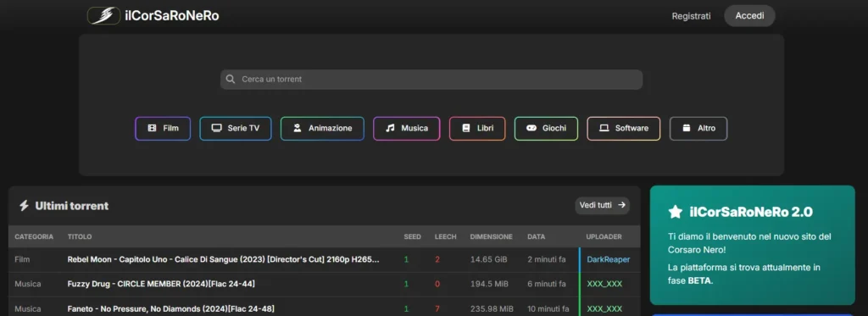Open Fuzzy Drug CIRCLE MEMBER torrent

tap(161, 284)
